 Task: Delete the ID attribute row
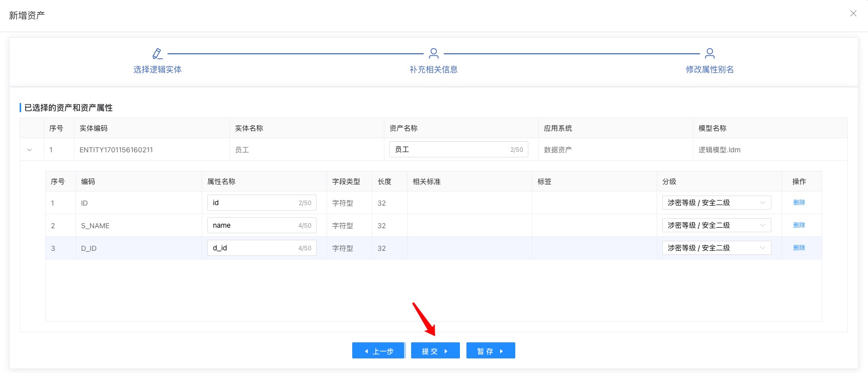coord(799,203)
